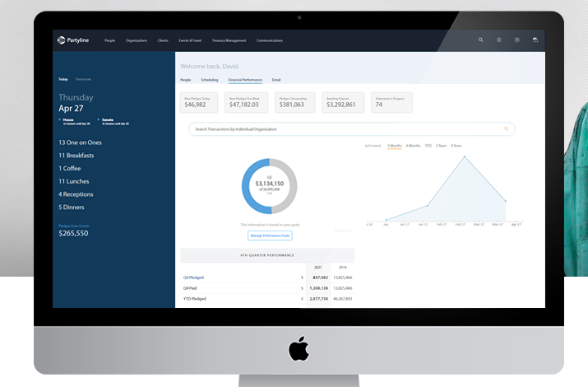The image size is (588, 387).
Task: Open the Treasury Management menu
Action: pos(229,40)
